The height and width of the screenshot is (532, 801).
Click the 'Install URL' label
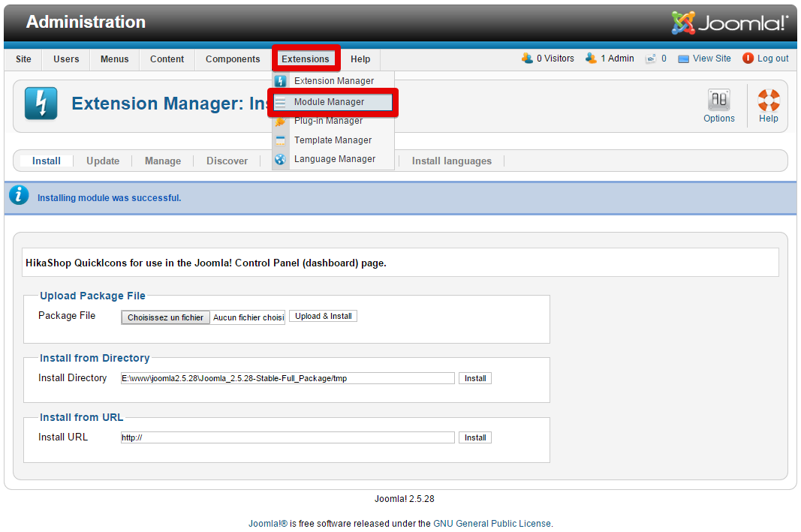tap(63, 437)
